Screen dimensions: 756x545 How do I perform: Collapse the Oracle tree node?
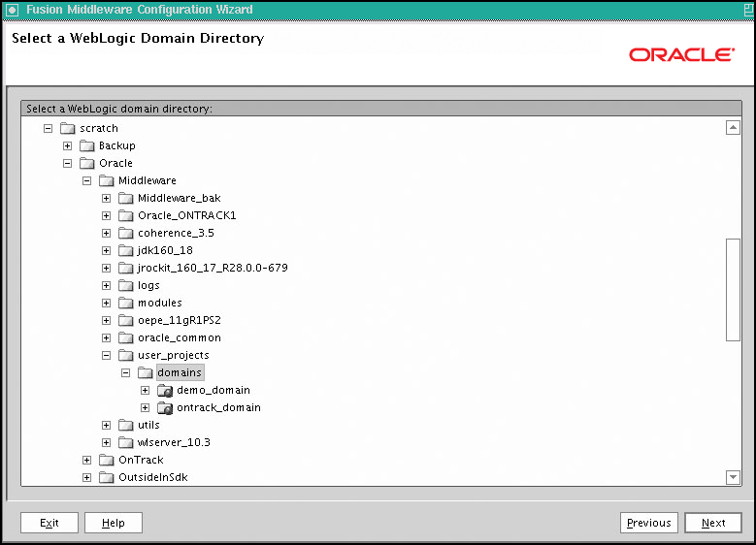[x=68, y=163]
